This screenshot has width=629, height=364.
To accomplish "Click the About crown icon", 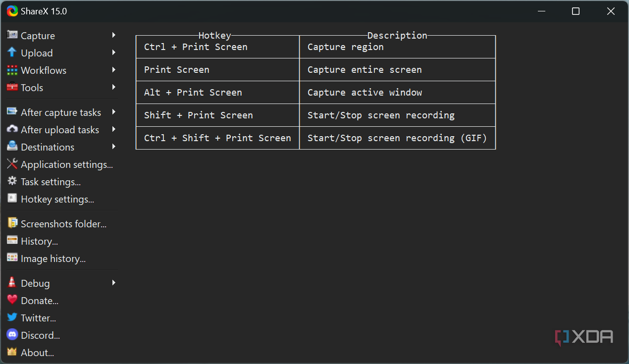I will point(12,353).
